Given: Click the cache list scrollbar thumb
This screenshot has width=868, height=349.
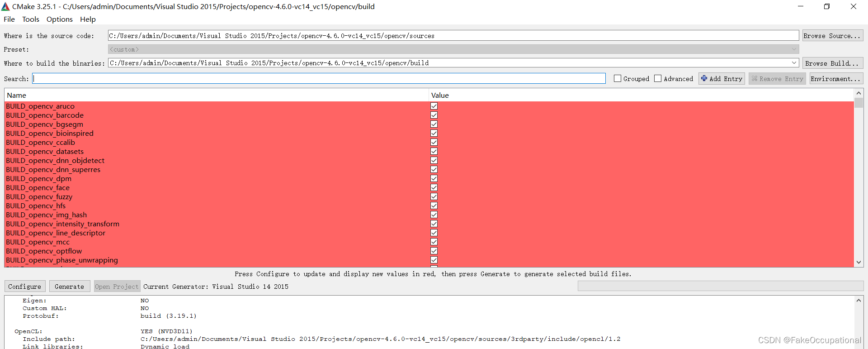Looking at the screenshot, I should click(859, 103).
